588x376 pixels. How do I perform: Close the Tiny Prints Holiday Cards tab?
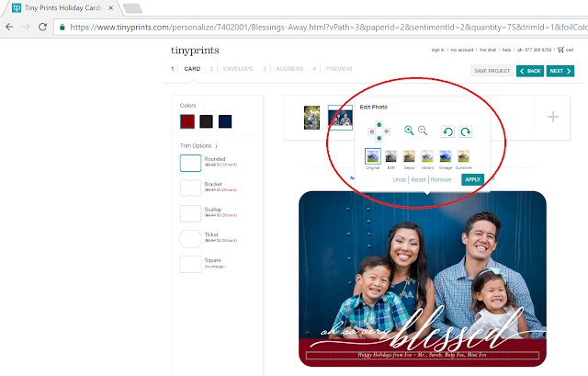click(110, 7)
